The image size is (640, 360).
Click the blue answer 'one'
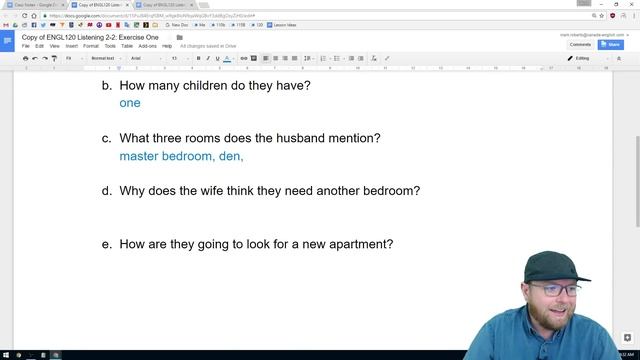[130, 103]
